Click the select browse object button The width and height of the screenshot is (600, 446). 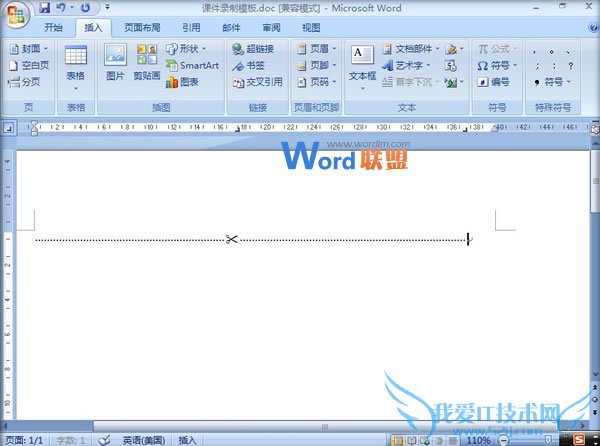pyautogui.click(x=595, y=399)
